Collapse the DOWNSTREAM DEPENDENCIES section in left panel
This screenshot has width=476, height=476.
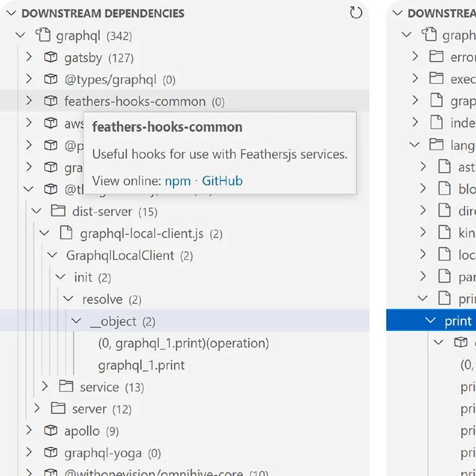[11, 14]
